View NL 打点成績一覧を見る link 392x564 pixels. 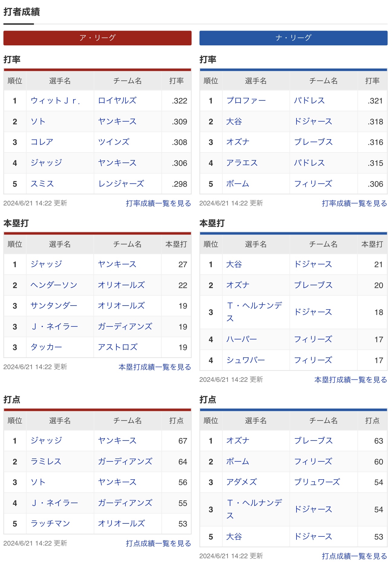click(355, 556)
